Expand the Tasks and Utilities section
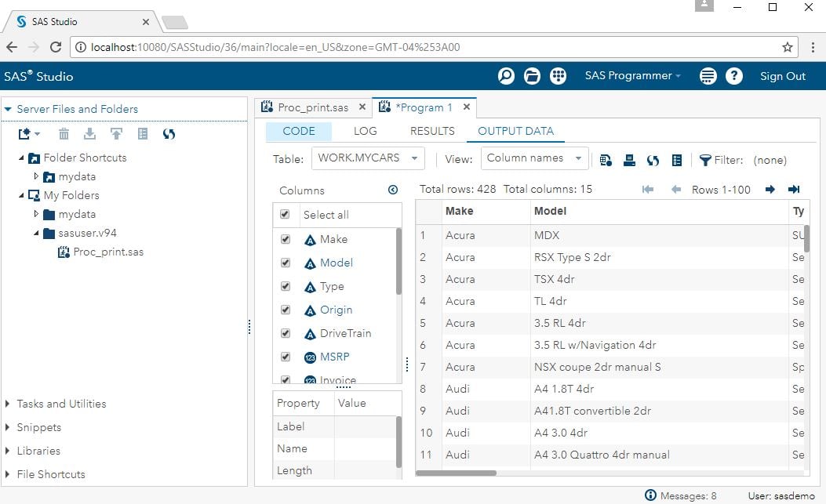Image resolution: width=826 pixels, height=504 pixels. pyautogui.click(x=7, y=404)
